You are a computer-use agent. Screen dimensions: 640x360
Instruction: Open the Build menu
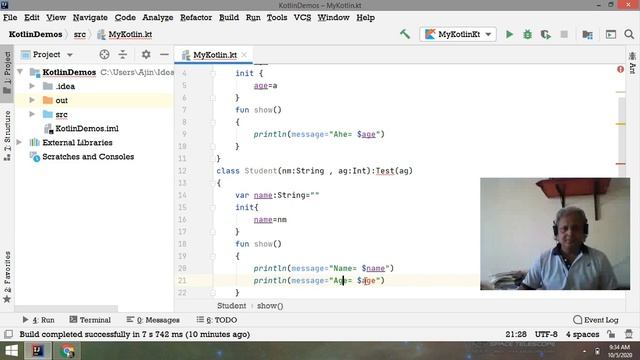click(229, 18)
